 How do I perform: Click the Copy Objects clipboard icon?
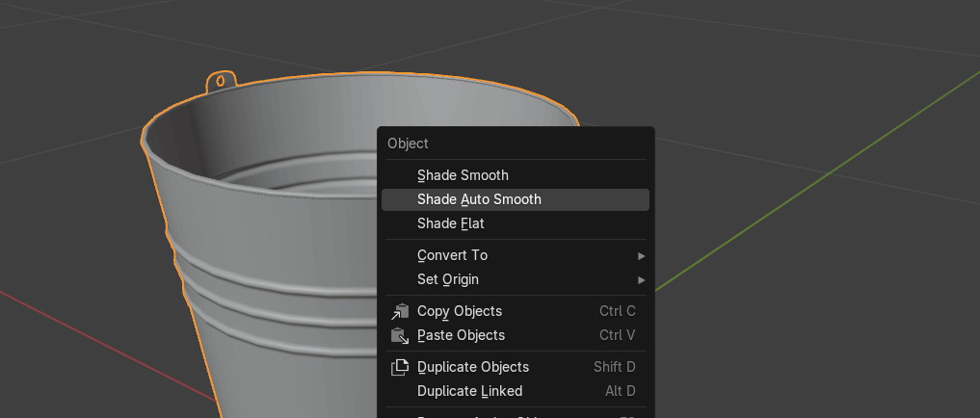400,311
